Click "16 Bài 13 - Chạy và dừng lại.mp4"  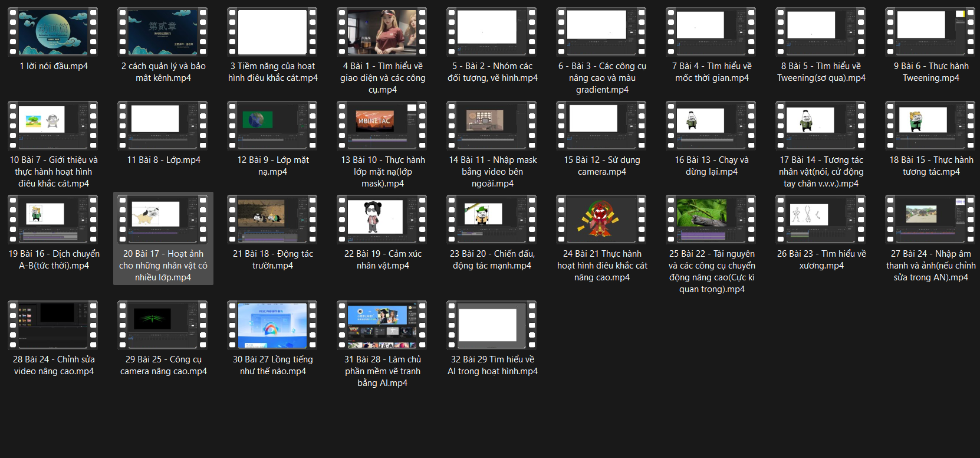[x=711, y=126]
